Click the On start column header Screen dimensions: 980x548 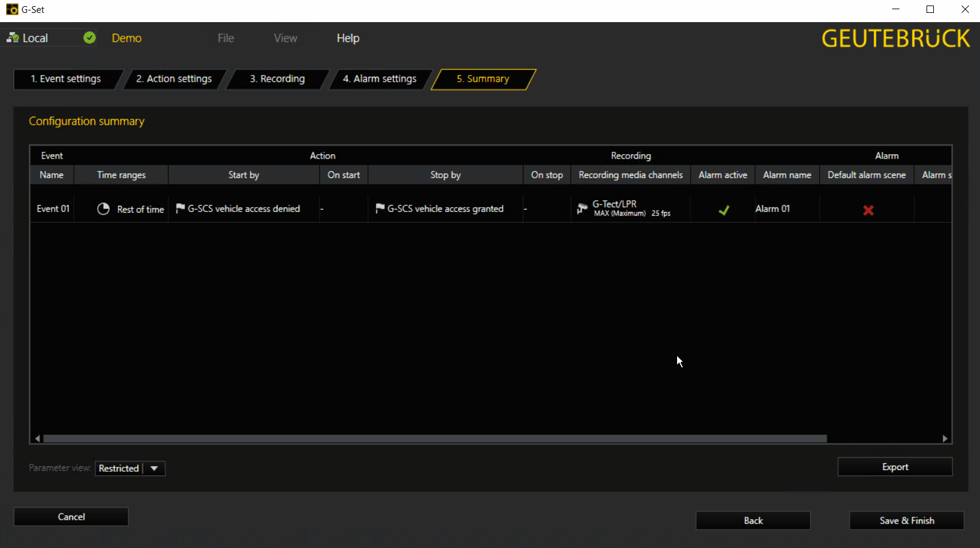click(343, 175)
